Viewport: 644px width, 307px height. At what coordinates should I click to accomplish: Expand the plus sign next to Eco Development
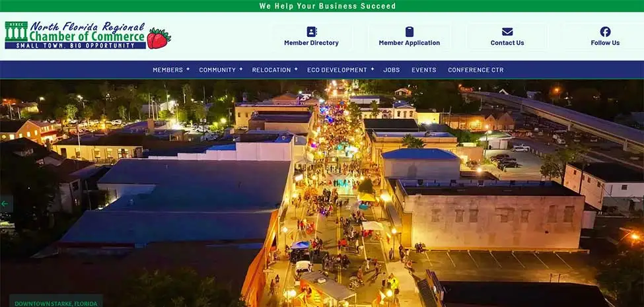[372, 69]
